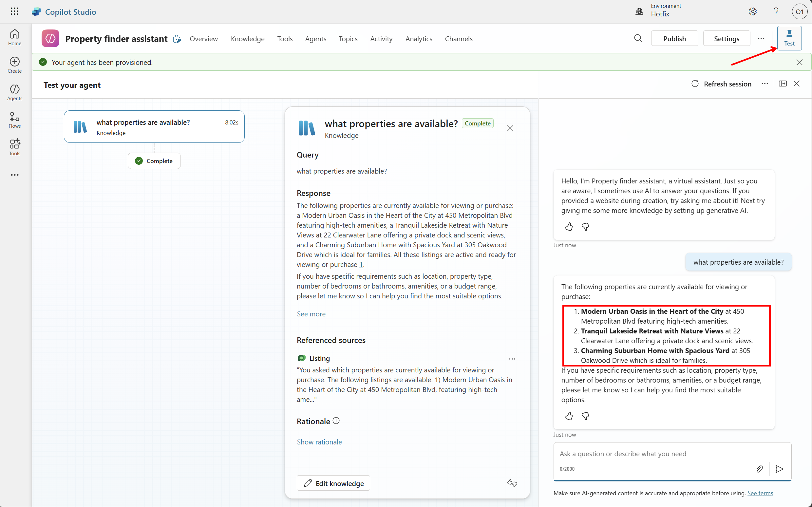Click the Publish button
Viewport: 812px width, 507px height.
pos(674,39)
